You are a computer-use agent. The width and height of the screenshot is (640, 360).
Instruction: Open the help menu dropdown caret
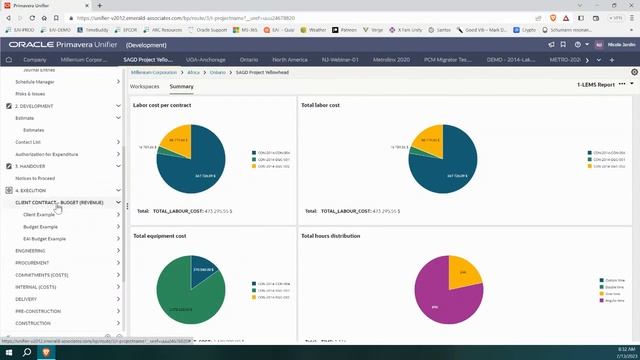tap(587, 44)
